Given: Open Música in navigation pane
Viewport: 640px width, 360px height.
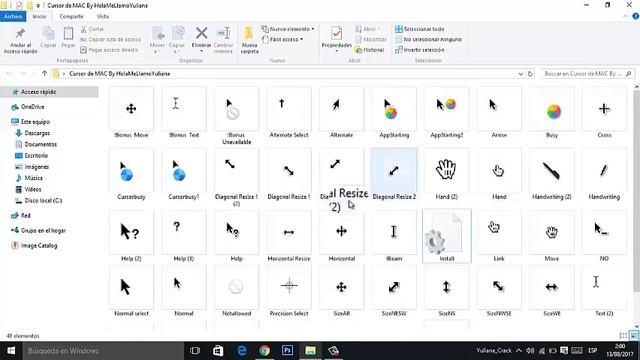Looking at the screenshot, I should click(x=29, y=178).
